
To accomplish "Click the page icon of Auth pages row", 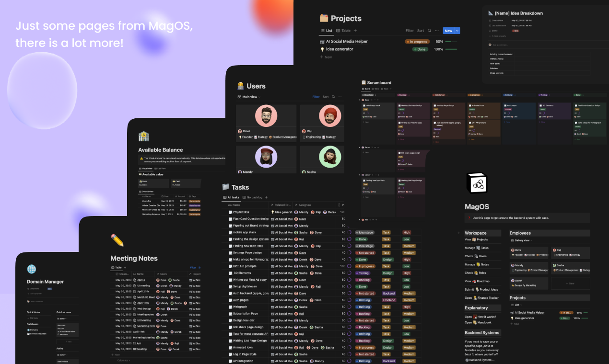I will [230, 300].
